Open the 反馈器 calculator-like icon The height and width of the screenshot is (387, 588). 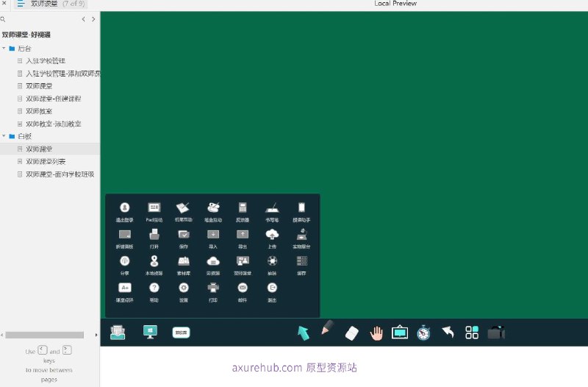tap(243, 207)
